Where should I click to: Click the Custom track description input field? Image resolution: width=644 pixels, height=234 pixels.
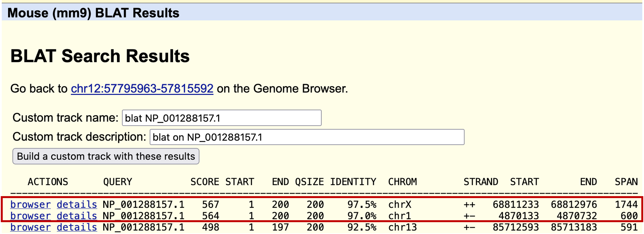pyautogui.click(x=307, y=137)
